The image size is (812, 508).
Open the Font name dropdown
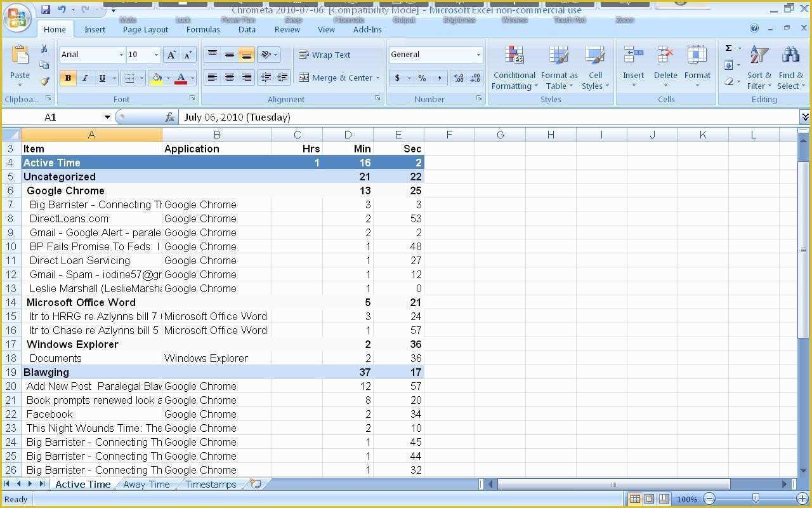(x=121, y=55)
